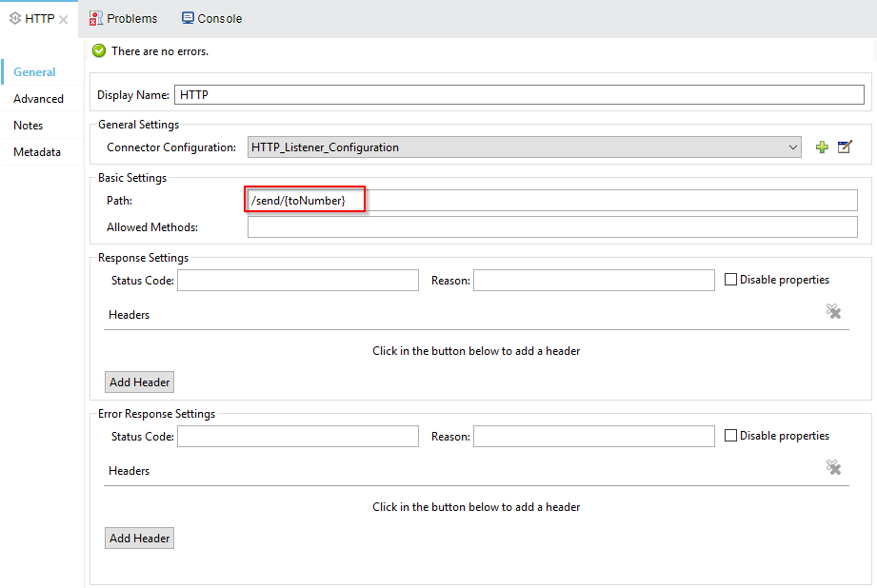The width and height of the screenshot is (877, 588).
Task: Enable Disable properties in Response Settings
Action: [730, 280]
